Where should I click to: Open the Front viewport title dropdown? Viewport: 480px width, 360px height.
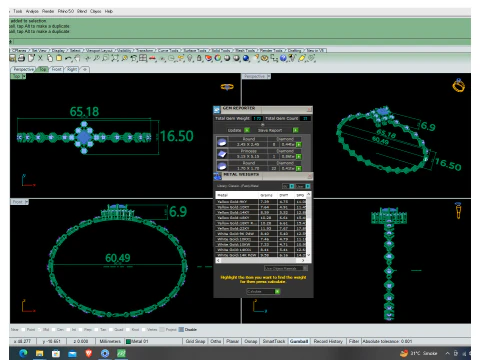[27, 202]
